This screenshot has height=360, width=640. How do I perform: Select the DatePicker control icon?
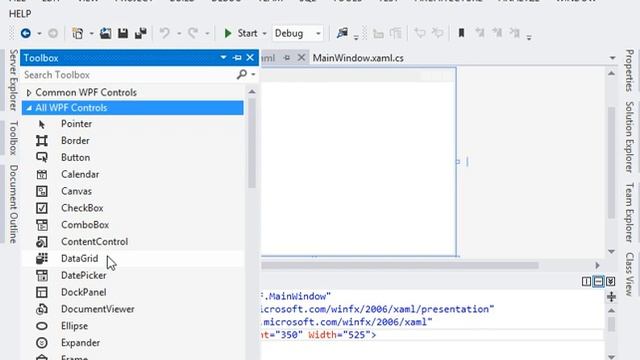(42, 276)
